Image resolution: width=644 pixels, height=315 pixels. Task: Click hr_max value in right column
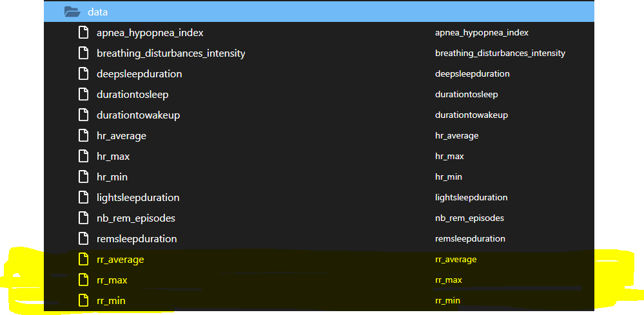pos(449,157)
